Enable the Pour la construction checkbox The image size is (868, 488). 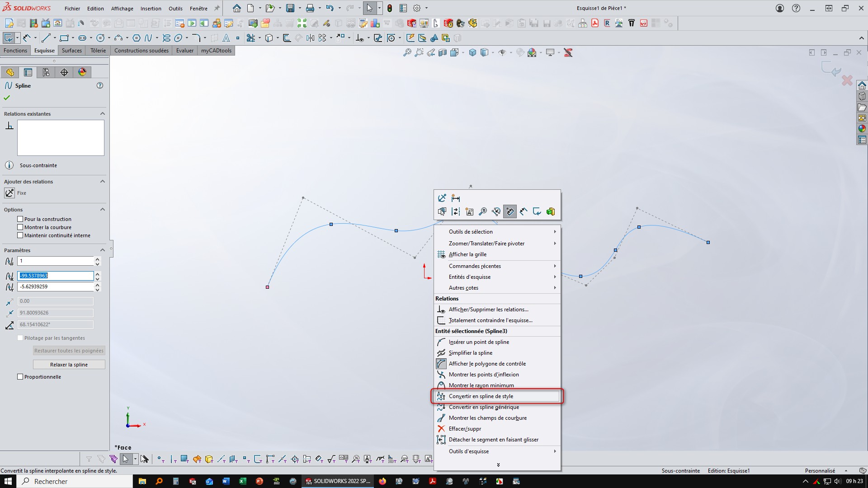[x=20, y=219]
